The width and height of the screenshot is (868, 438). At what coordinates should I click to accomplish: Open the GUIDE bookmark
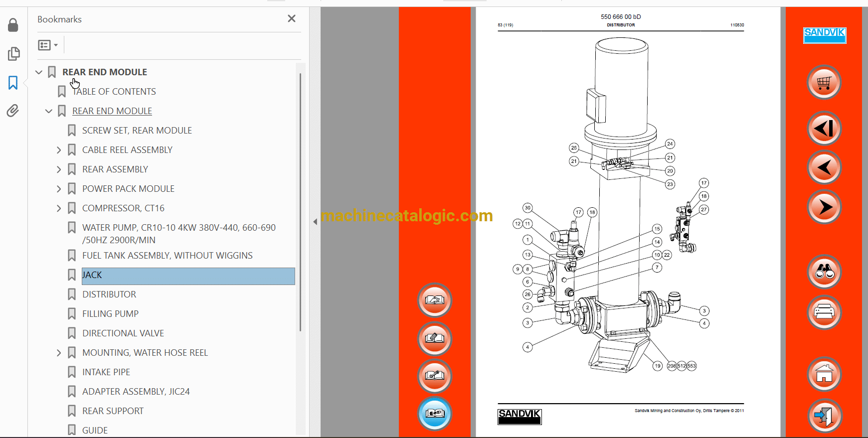point(95,431)
